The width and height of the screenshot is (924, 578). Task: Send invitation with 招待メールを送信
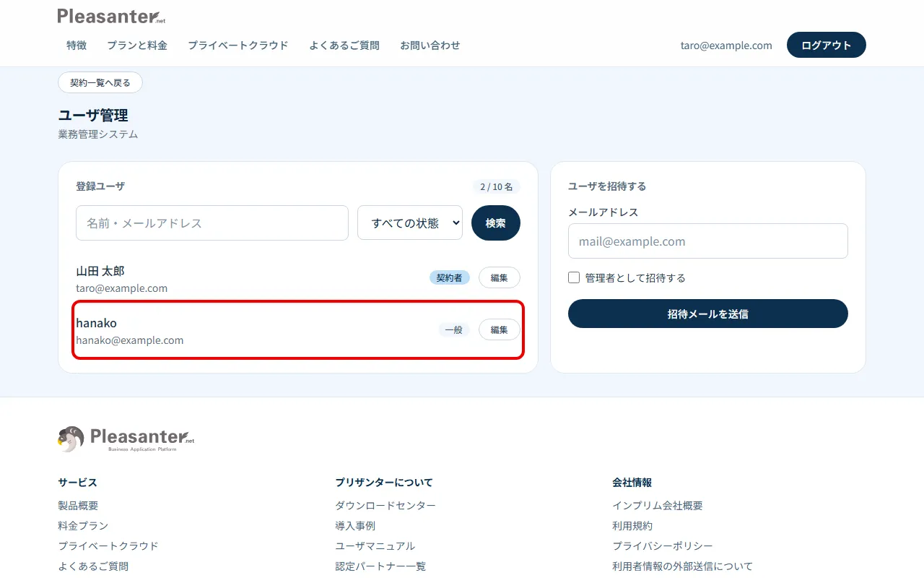pyautogui.click(x=708, y=314)
